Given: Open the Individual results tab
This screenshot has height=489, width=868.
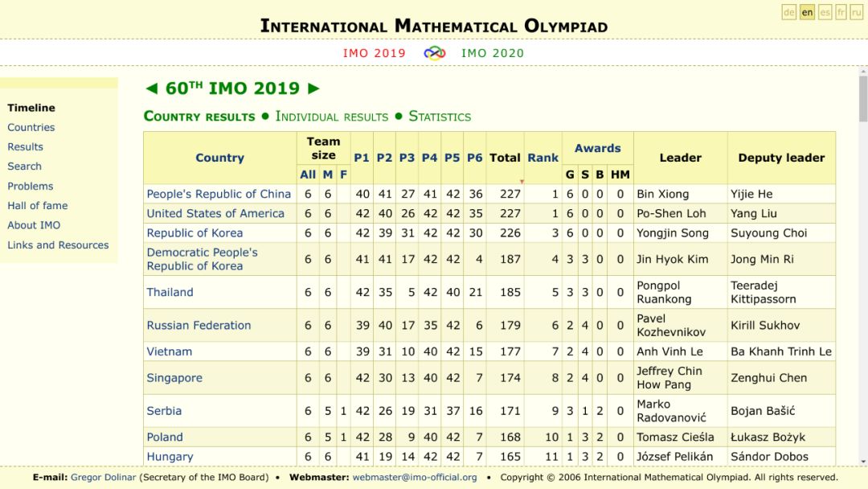Looking at the screenshot, I should [x=331, y=117].
